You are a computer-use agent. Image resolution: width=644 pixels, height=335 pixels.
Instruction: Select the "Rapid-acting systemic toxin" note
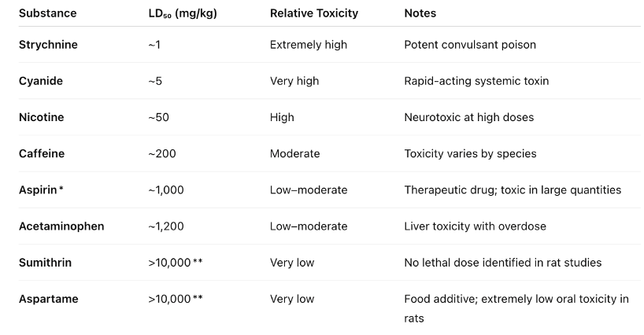coord(476,81)
